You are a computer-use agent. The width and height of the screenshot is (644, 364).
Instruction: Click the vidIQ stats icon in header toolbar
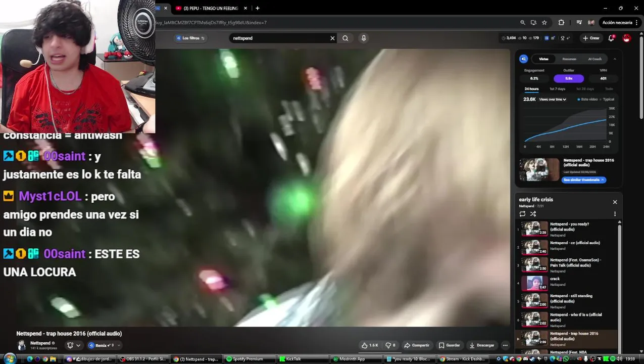pos(554,38)
